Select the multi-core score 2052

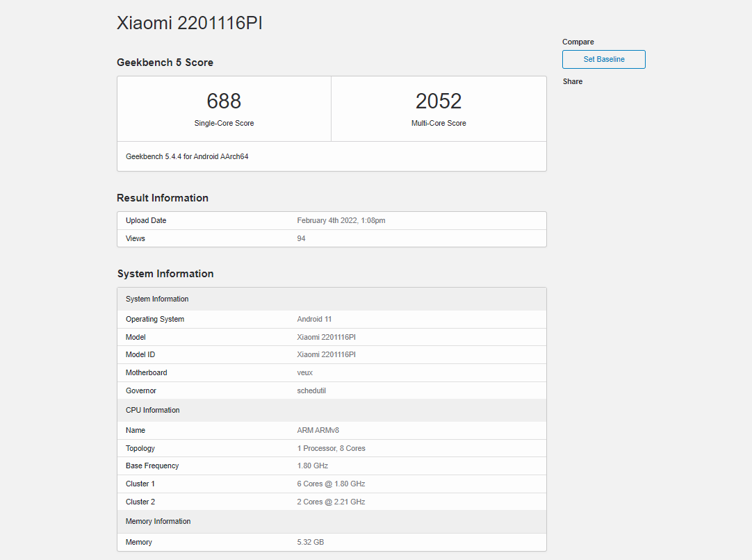click(x=439, y=101)
